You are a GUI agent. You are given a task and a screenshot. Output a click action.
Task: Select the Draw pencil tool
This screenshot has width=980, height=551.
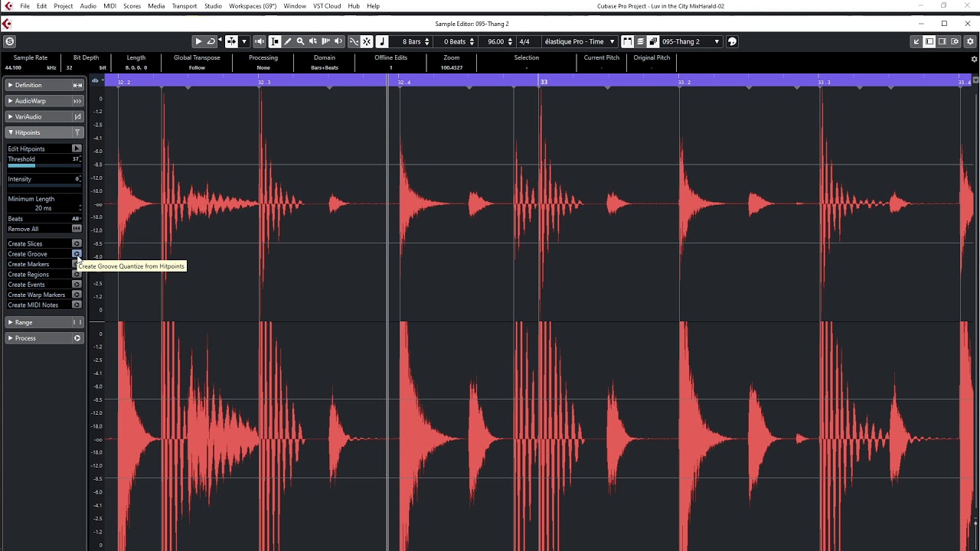tap(288, 41)
